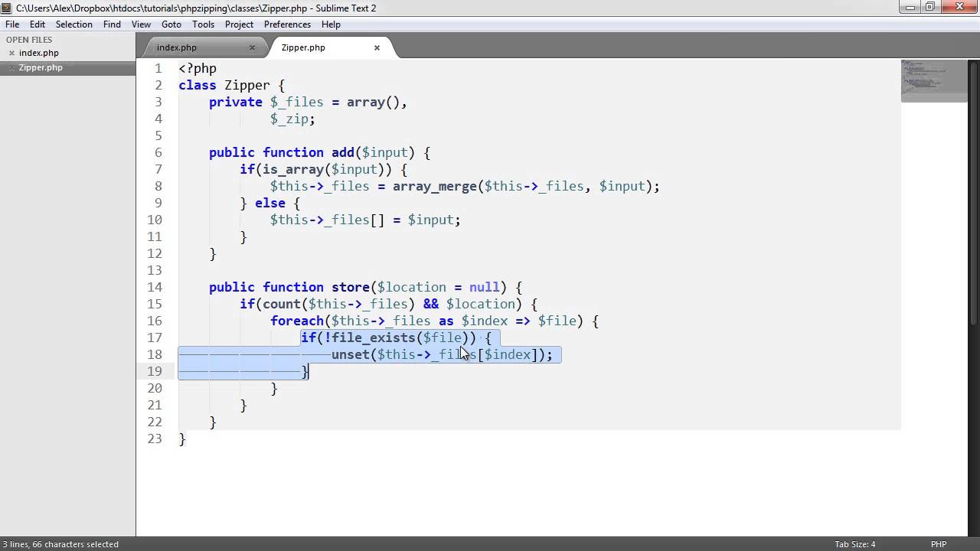The image size is (980, 551).
Task: Open the Tools menu
Action: (203, 24)
